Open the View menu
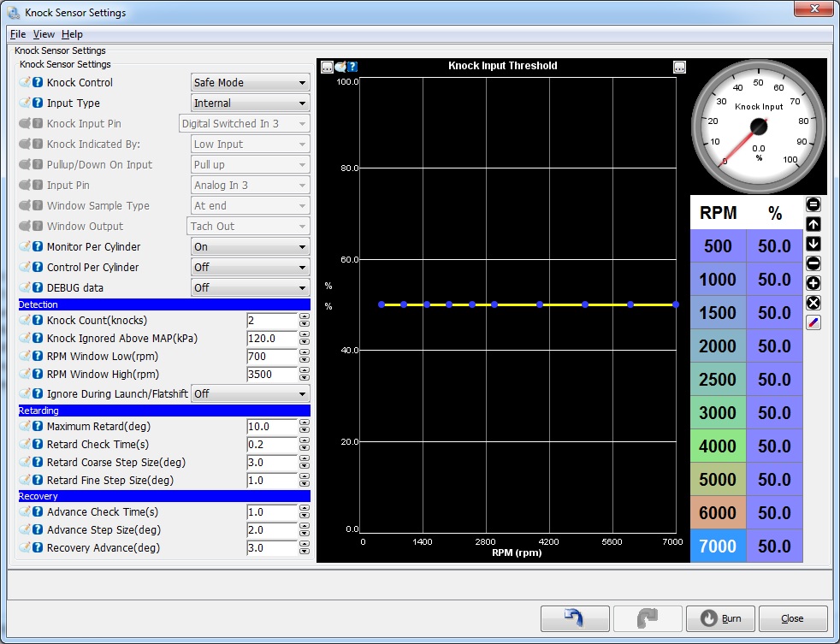 coord(44,34)
